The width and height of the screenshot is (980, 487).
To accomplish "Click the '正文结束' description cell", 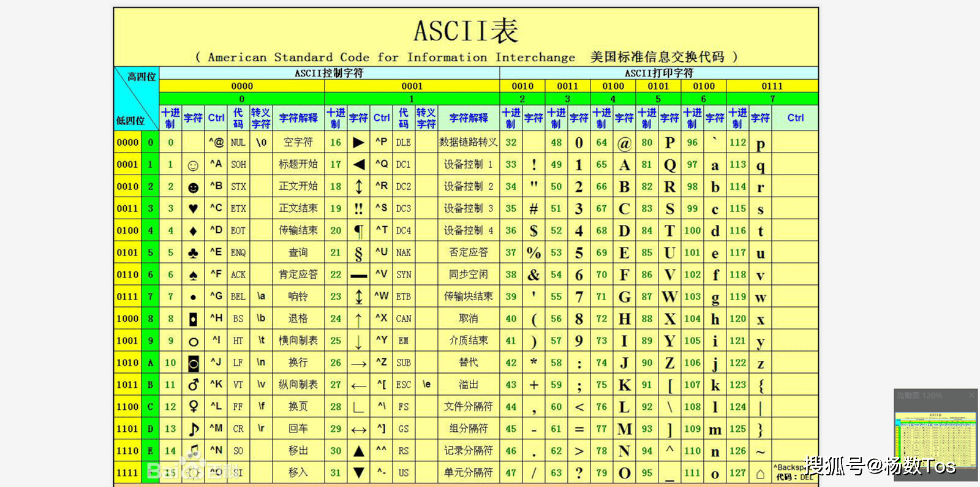I will click(x=298, y=208).
